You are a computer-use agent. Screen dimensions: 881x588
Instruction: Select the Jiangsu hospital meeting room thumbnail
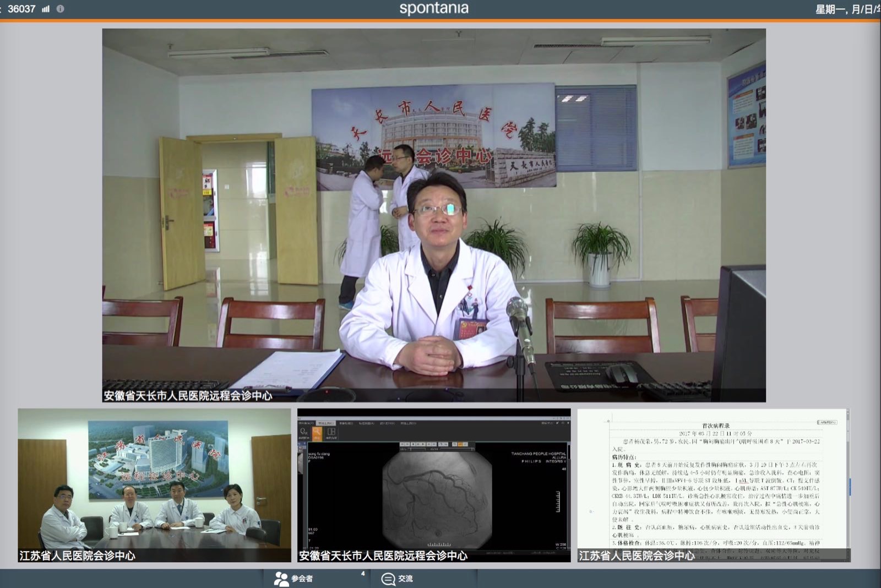[154, 484]
